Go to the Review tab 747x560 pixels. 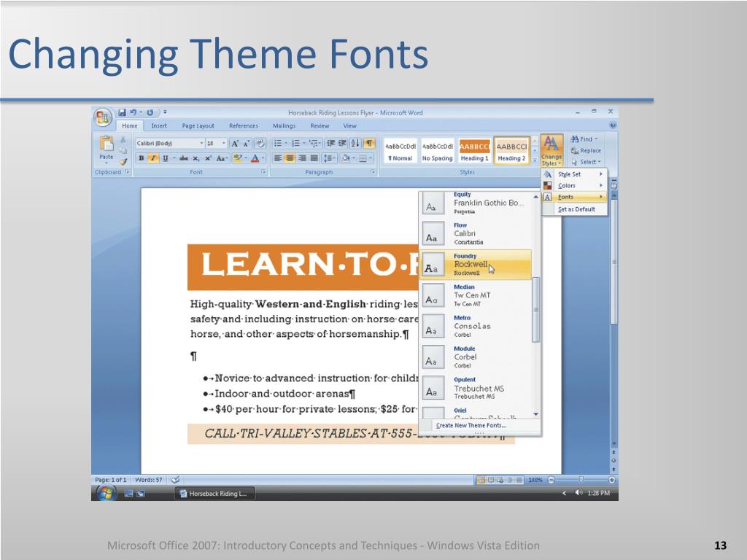(x=320, y=125)
